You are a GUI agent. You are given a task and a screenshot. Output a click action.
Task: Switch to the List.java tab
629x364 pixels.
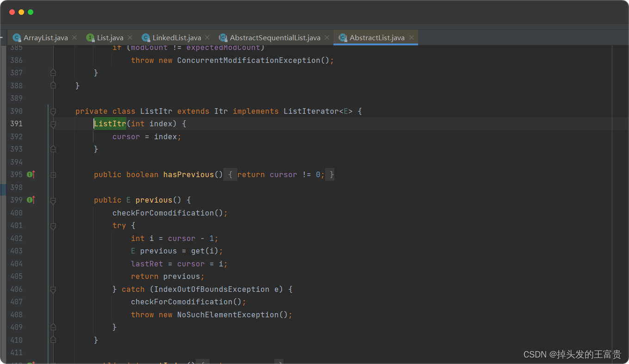110,38
